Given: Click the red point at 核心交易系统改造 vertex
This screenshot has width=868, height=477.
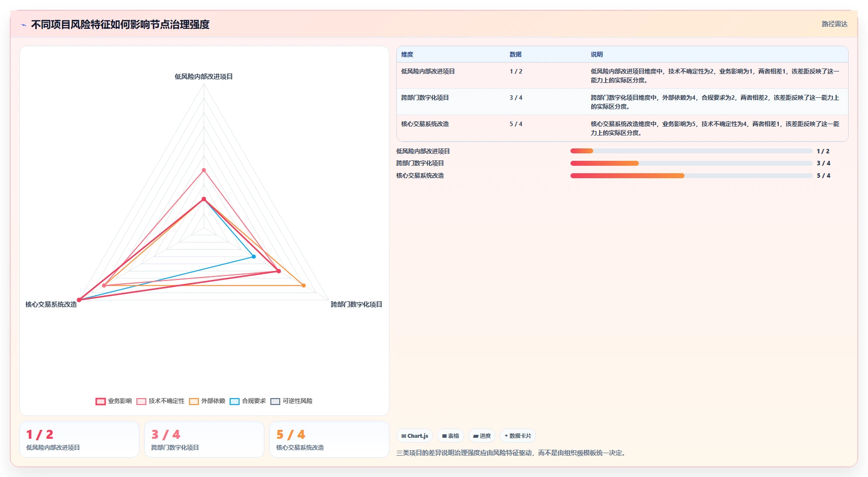Looking at the screenshot, I should coord(79,300).
